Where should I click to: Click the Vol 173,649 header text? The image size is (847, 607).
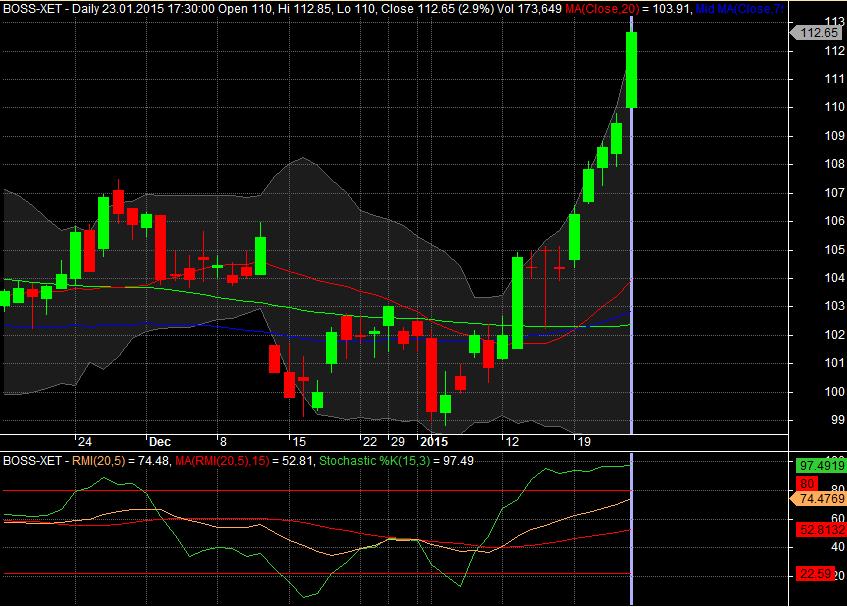[x=529, y=9]
